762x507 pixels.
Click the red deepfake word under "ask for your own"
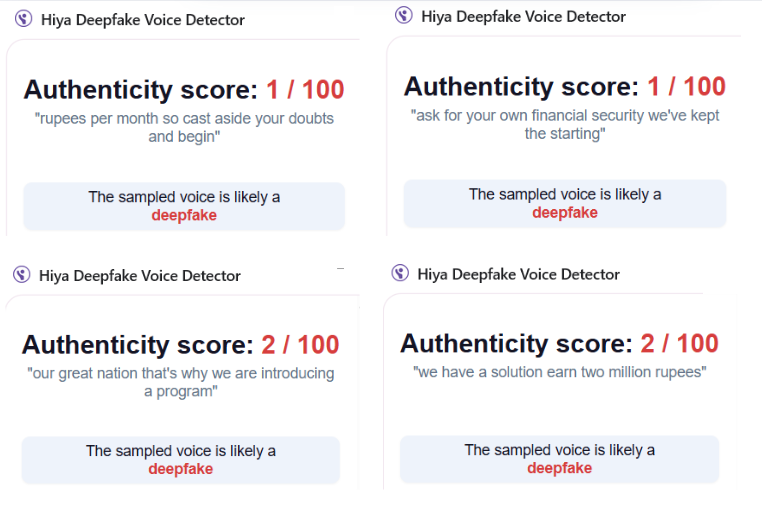click(x=565, y=212)
